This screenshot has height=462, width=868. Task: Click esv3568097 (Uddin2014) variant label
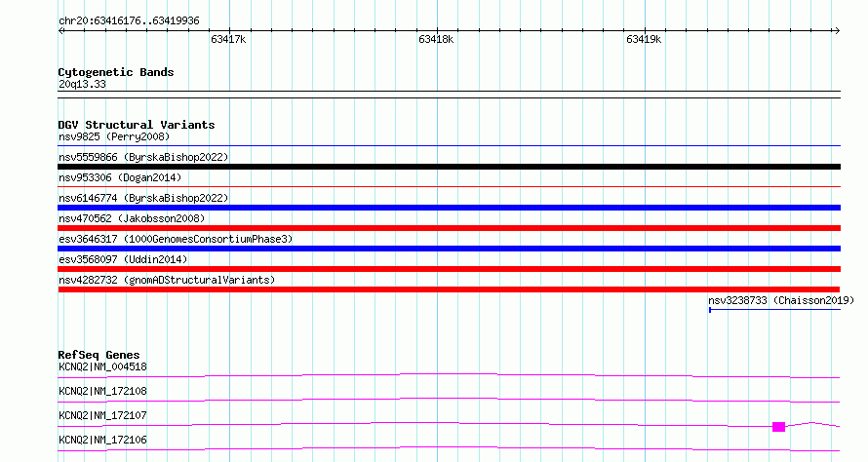(x=123, y=259)
